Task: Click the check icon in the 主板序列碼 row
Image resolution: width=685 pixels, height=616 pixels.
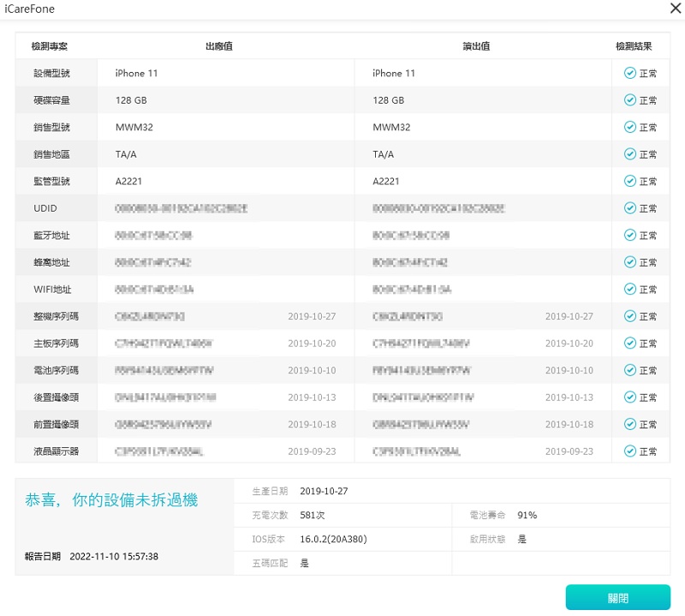Action: click(629, 344)
